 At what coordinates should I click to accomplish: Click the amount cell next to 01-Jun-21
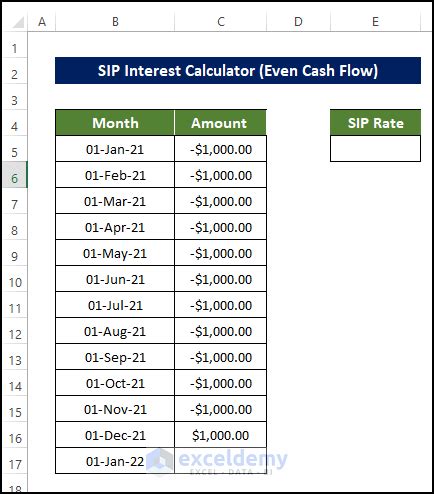pyautogui.click(x=220, y=279)
